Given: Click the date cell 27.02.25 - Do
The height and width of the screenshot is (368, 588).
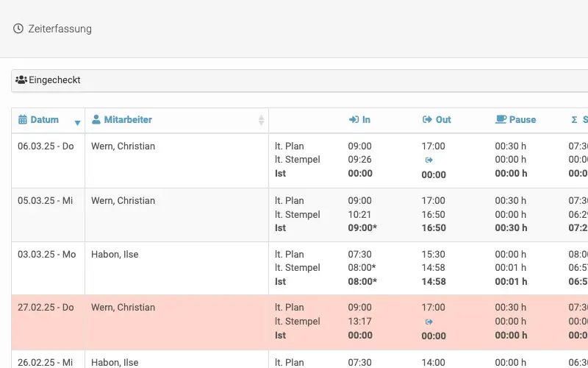Looking at the screenshot, I should click(46, 308).
